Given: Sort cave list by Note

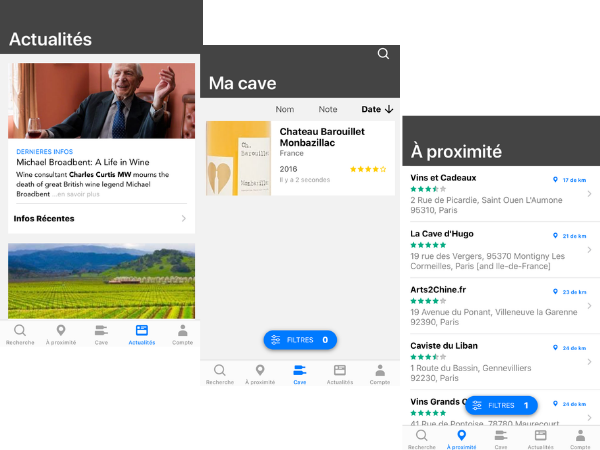Looking at the screenshot, I should (x=328, y=109).
